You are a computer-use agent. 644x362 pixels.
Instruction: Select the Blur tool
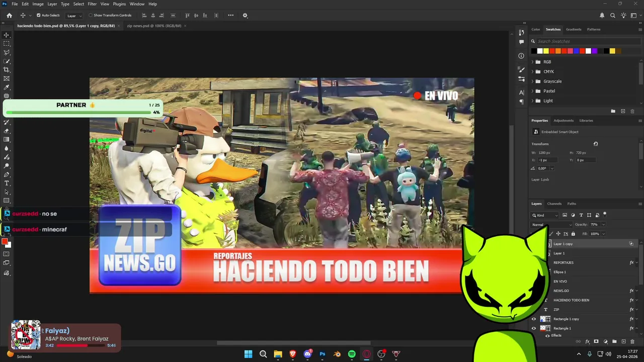[7, 148]
